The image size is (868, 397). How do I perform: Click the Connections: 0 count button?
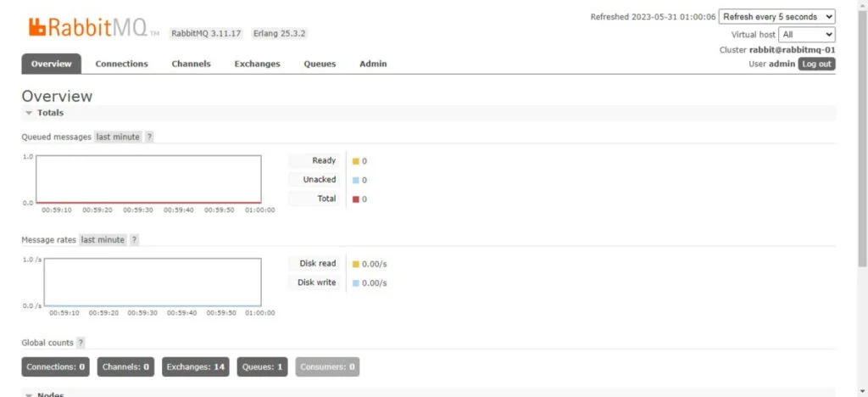pos(55,366)
